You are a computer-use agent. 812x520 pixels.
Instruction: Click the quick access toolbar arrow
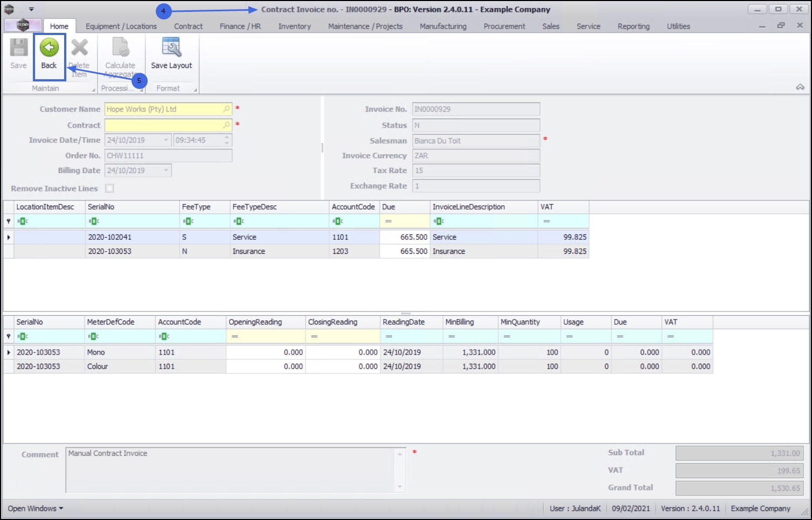pyautogui.click(x=31, y=9)
